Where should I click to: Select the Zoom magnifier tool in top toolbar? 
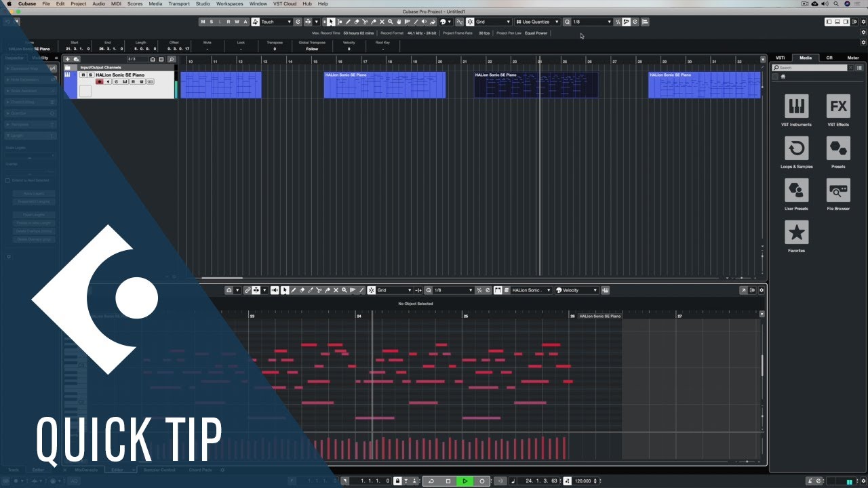tap(390, 22)
